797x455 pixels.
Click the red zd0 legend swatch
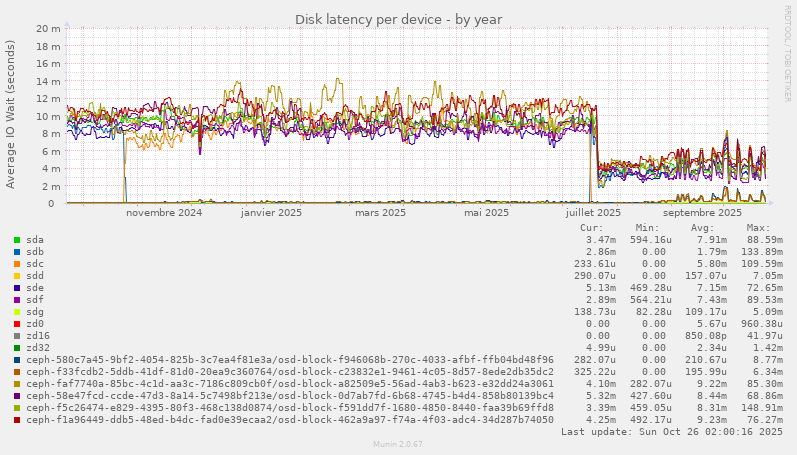tap(17, 324)
